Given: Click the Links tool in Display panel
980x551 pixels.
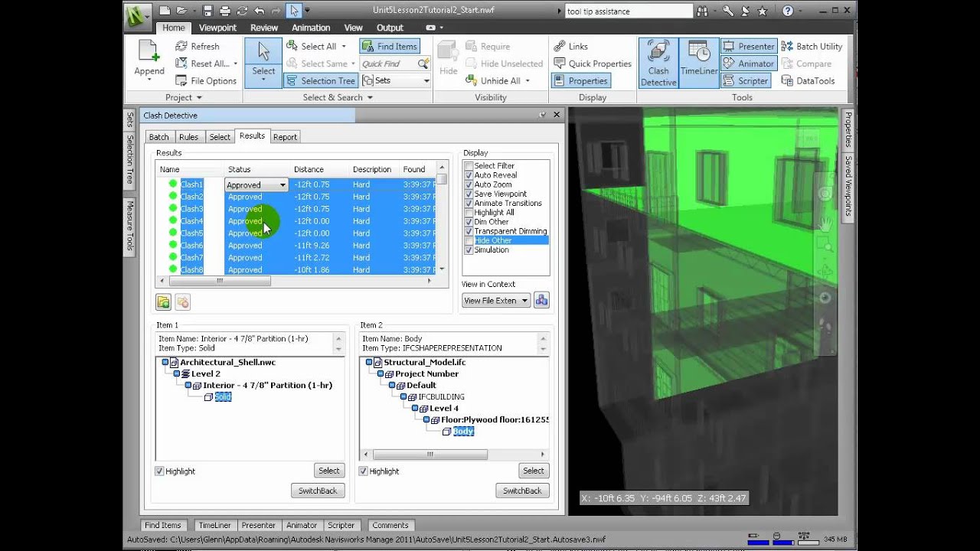Looking at the screenshot, I should [x=570, y=46].
